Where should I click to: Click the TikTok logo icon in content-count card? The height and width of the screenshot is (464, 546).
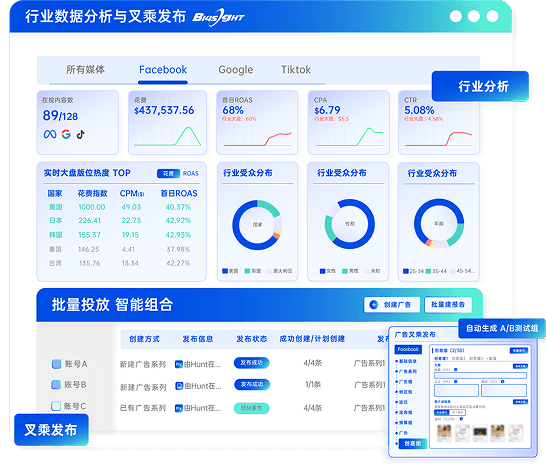tap(80, 134)
